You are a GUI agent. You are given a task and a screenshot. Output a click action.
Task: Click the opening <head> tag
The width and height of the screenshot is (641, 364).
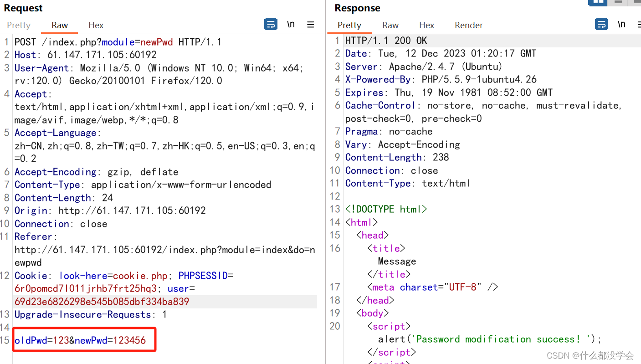coord(373,235)
